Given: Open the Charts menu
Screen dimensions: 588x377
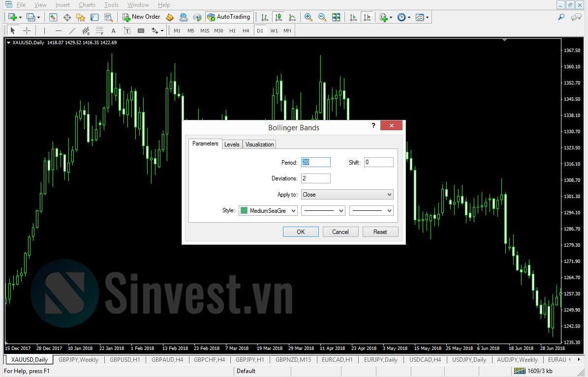Looking at the screenshot, I should click(87, 5).
